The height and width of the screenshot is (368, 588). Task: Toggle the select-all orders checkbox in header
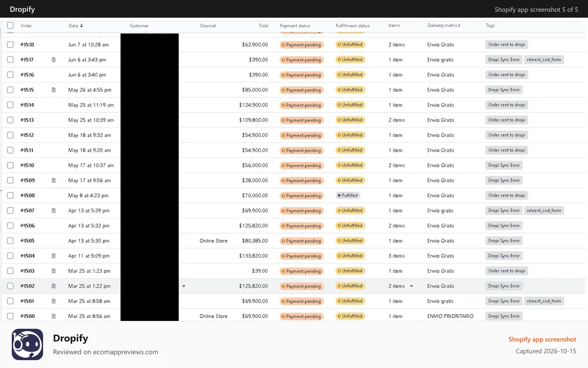coord(10,26)
